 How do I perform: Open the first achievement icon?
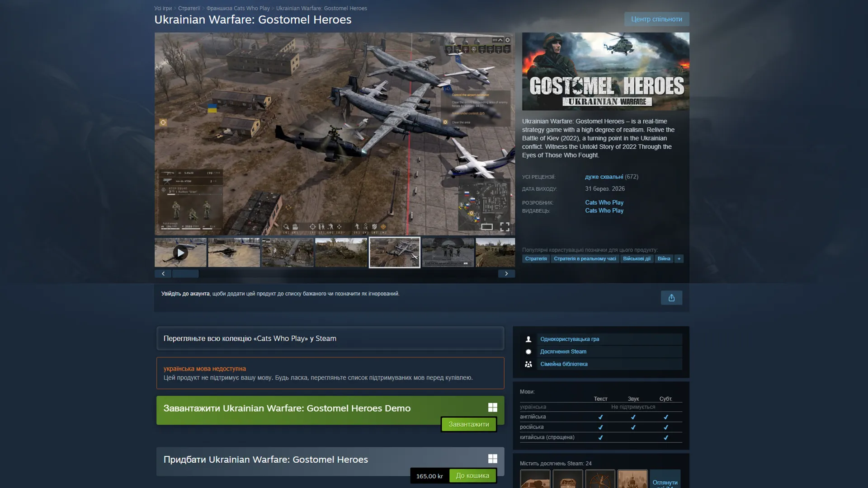tap(535, 479)
